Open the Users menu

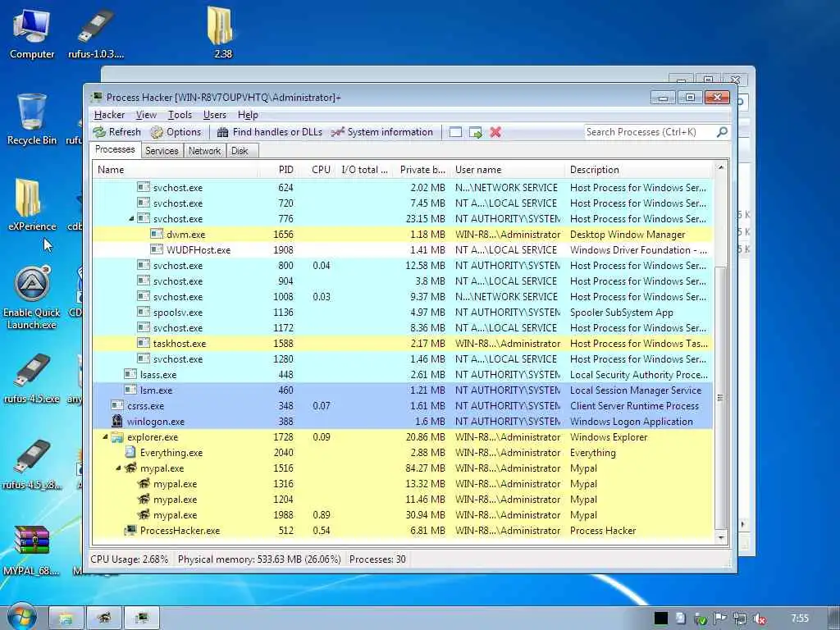click(214, 115)
